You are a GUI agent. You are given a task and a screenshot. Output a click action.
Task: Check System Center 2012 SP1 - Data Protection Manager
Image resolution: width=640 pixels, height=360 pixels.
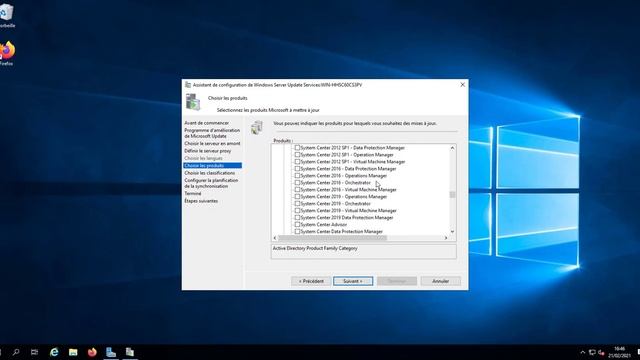click(297, 148)
